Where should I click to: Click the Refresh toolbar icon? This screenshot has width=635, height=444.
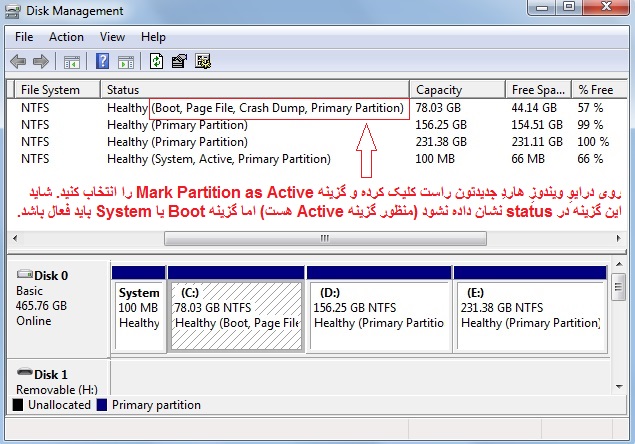click(x=157, y=61)
